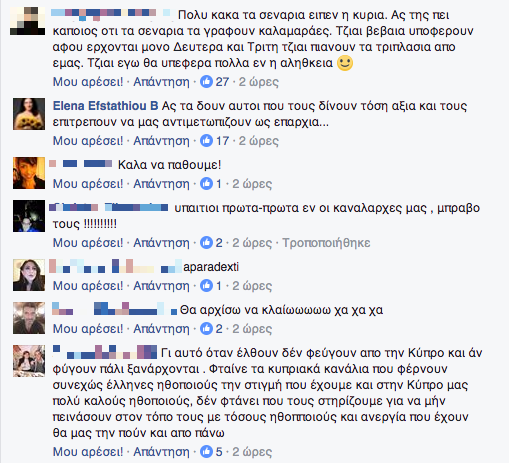Click the like icon showing 17 likes
The image size is (509, 463).
point(206,141)
